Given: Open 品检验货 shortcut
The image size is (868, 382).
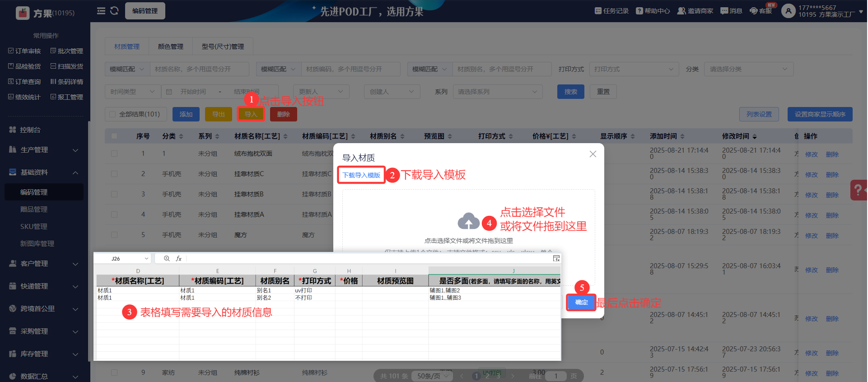Looking at the screenshot, I should coord(24,66).
